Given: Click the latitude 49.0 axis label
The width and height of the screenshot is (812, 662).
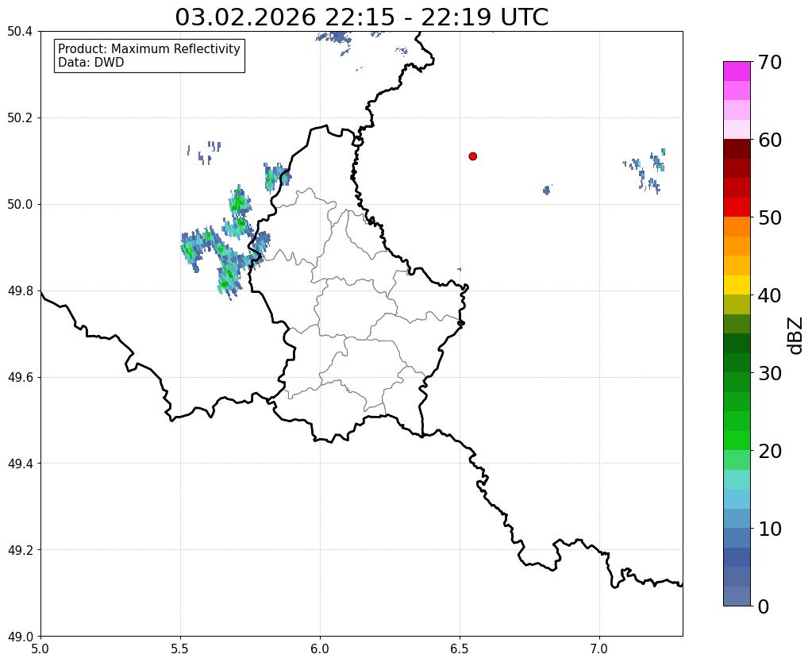Looking at the screenshot, I should click(20, 637).
